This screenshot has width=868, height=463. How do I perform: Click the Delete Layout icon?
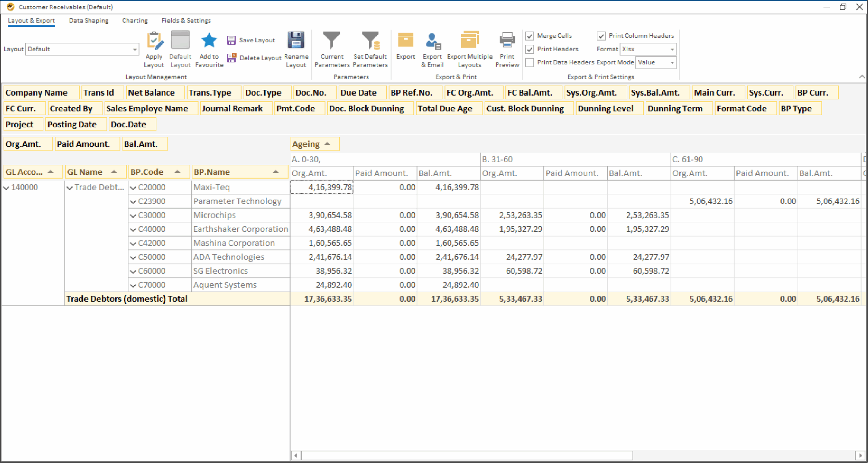[x=231, y=57]
